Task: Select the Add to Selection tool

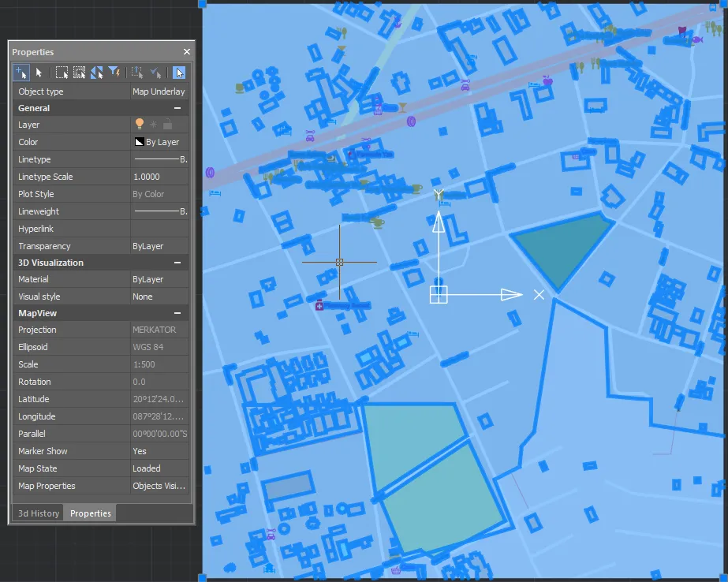Action: (21, 73)
